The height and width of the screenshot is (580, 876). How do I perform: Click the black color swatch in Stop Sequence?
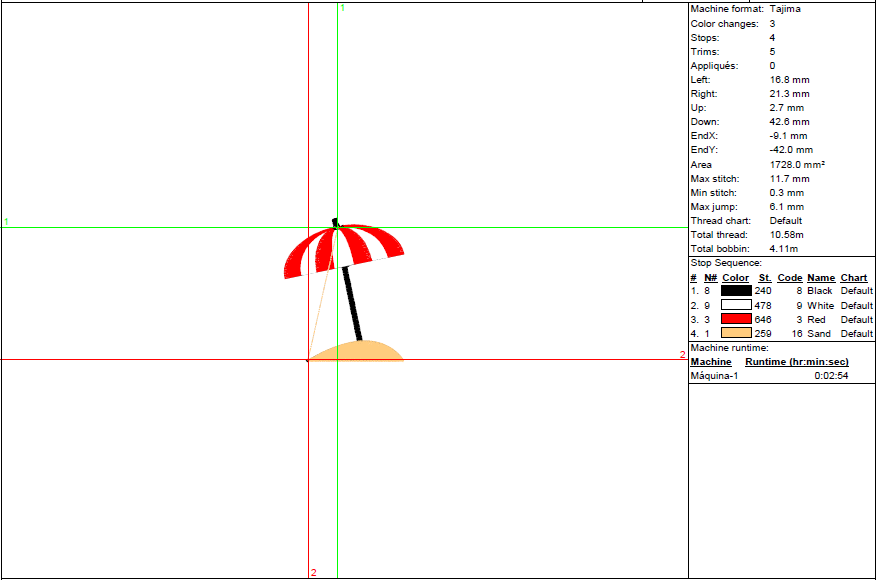(x=736, y=291)
